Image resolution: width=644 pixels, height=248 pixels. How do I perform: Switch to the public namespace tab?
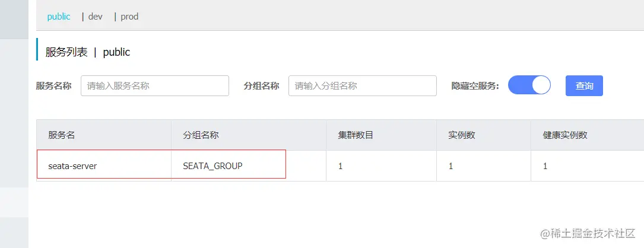59,17
